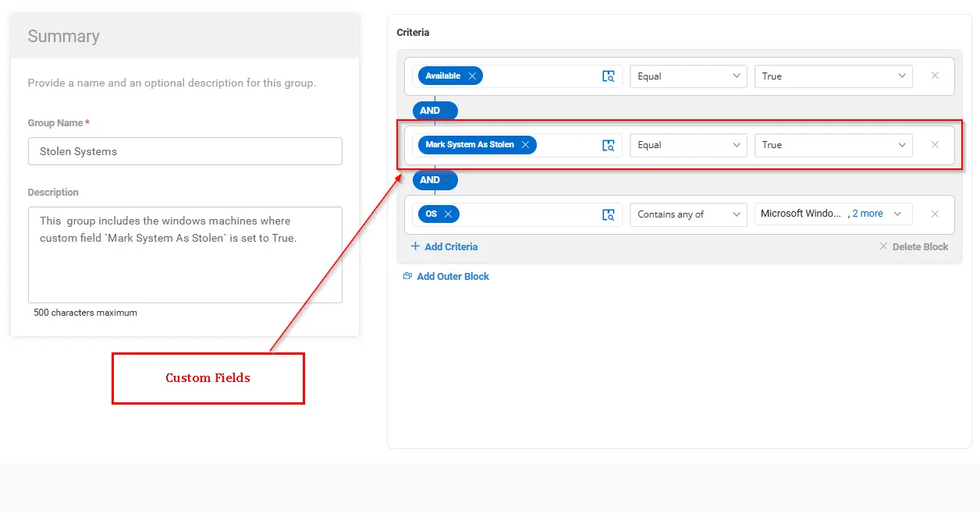
Task: Delete the Mark System As Stolen criteria row
Action: (x=935, y=144)
